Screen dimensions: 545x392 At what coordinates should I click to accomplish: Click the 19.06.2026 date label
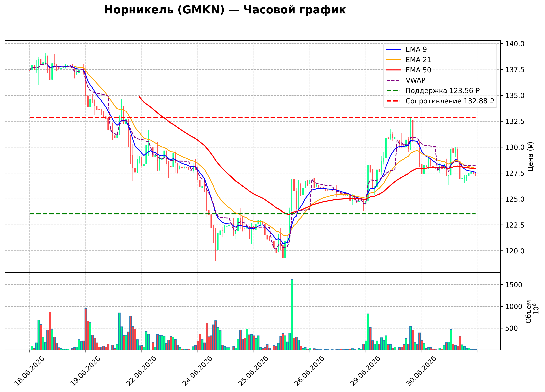[85, 371]
